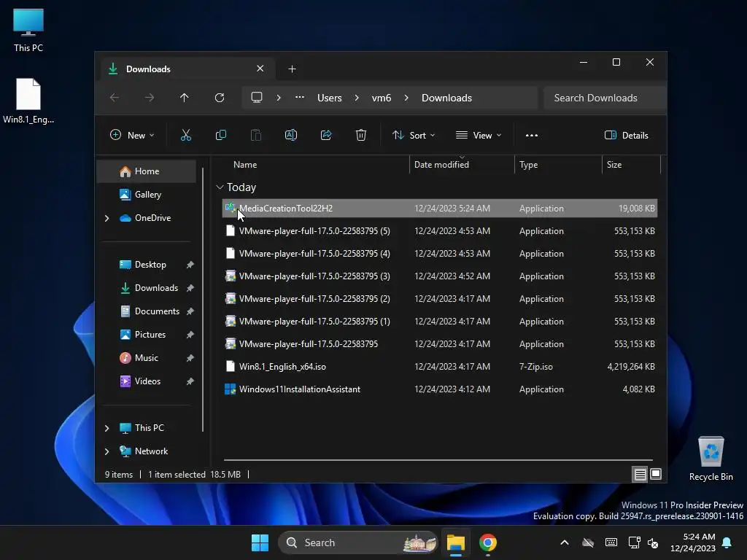Click the Back navigation arrow
The width and height of the screenshot is (747, 560).
coord(115,98)
